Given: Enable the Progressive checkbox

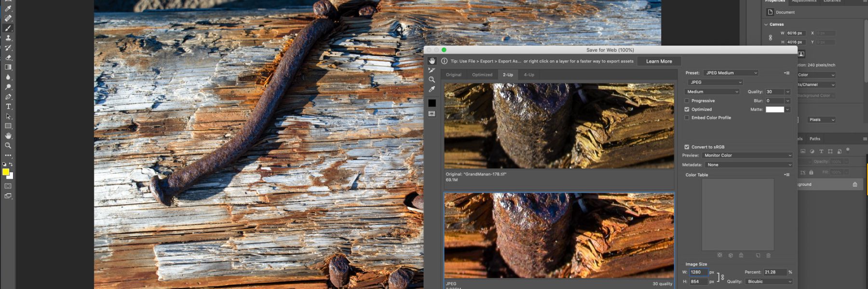Looking at the screenshot, I should click(x=687, y=101).
